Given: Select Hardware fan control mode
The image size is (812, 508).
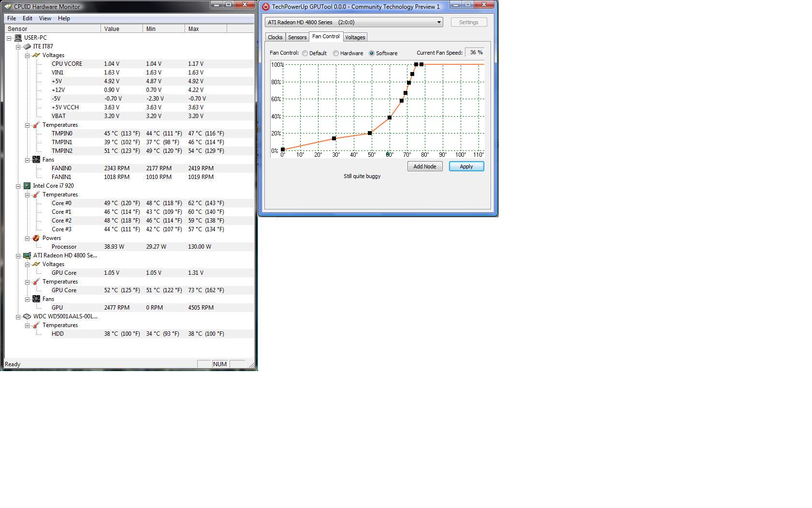Looking at the screenshot, I should [x=336, y=53].
